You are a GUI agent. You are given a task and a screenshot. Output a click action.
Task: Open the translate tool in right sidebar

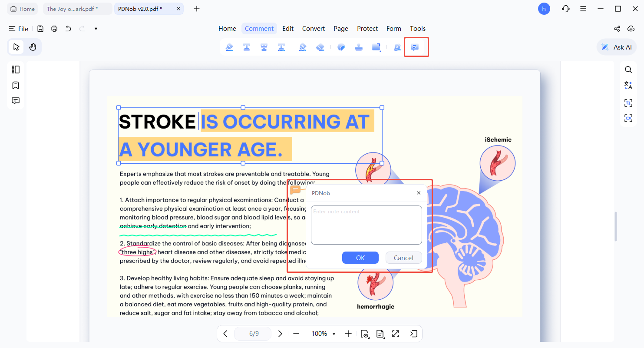click(x=628, y=86)
